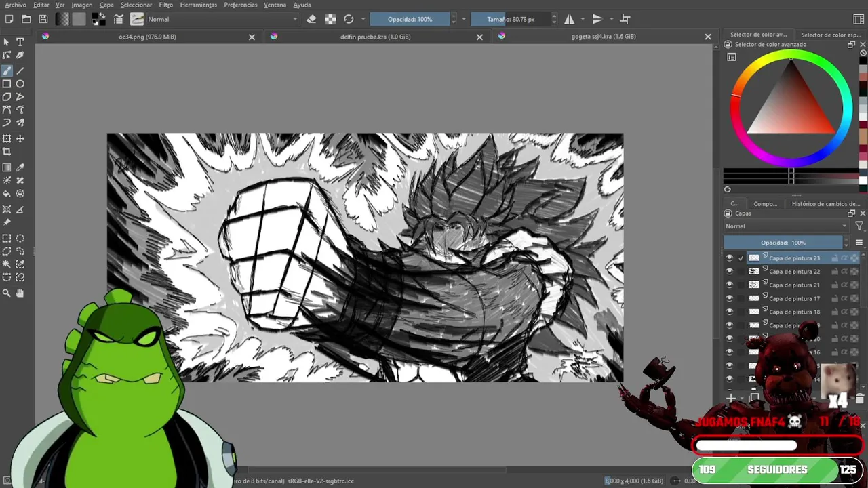
Task: Open the Filtro menu
Action: [x=166, y=5]
